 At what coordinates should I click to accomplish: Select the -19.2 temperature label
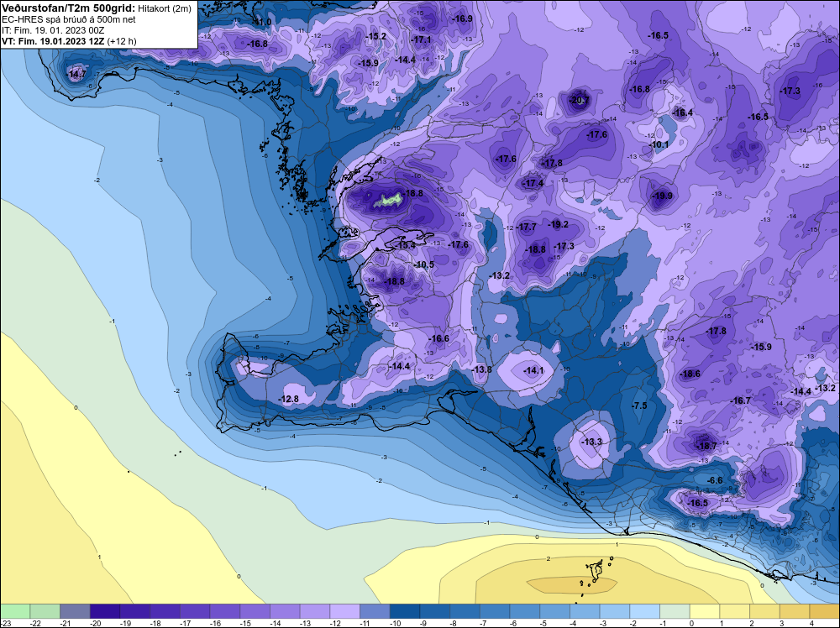pos(559,224)
